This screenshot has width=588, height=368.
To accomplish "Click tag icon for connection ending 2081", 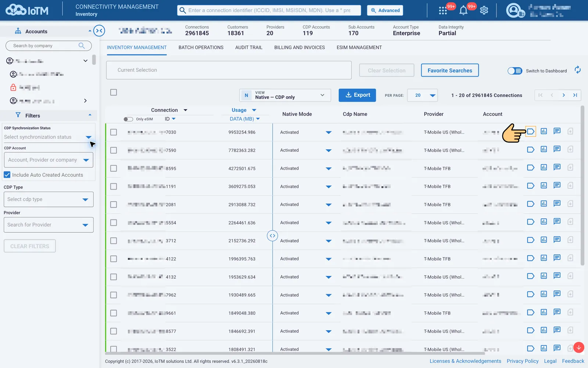I will click(x=530, y=204).
